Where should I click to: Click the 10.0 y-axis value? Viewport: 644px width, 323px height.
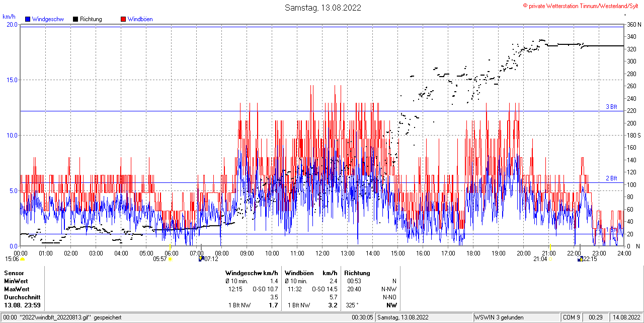11,135
